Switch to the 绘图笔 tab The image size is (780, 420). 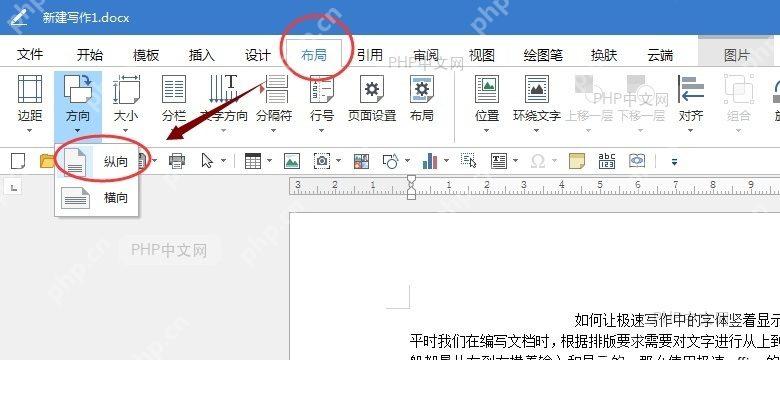coord(543,54)
